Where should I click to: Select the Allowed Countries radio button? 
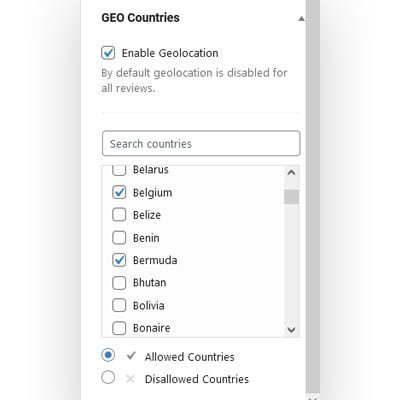[108, 355]
